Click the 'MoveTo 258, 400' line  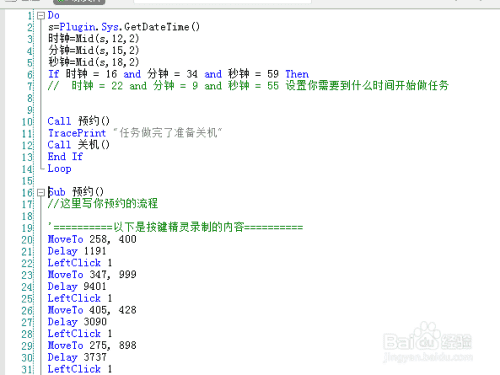click(92, 239)
